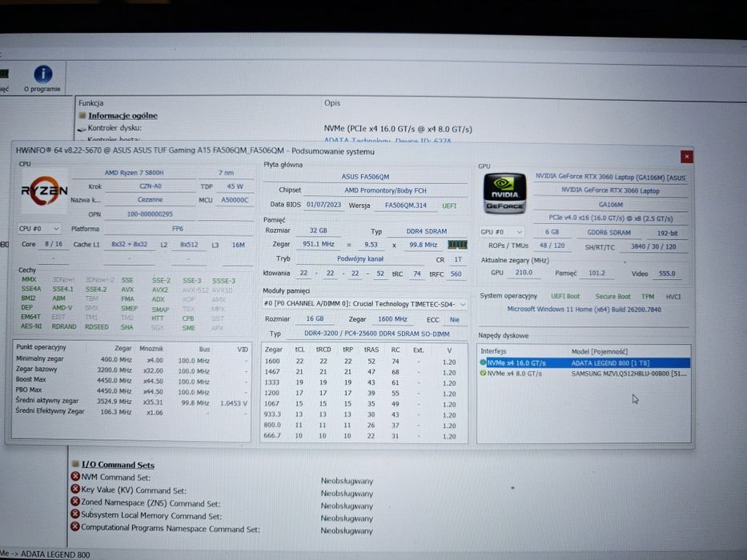
Task: Click the GDDR6 SDRAM field
Action: pos(608,233)
